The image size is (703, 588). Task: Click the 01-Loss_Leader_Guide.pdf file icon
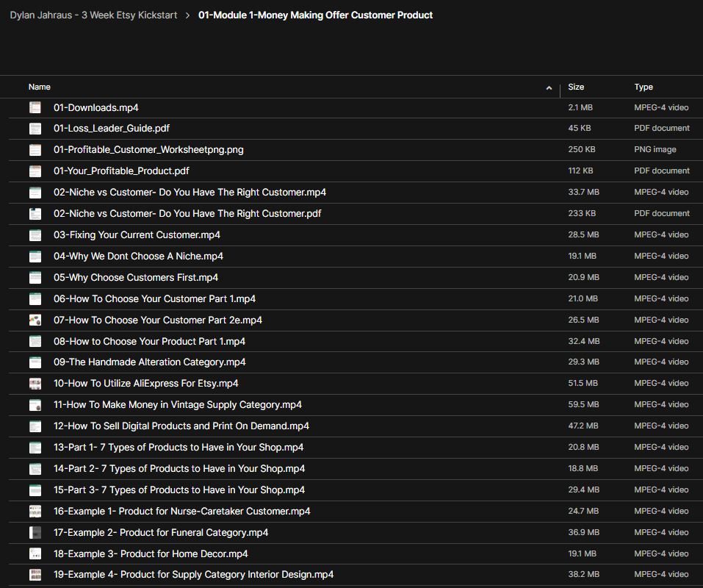[35, 129]
